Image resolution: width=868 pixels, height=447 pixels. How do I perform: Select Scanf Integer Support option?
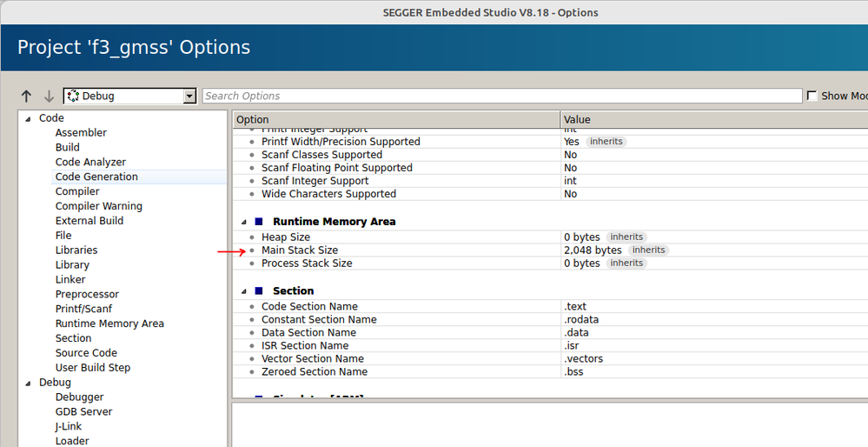(x=315, y=181)
